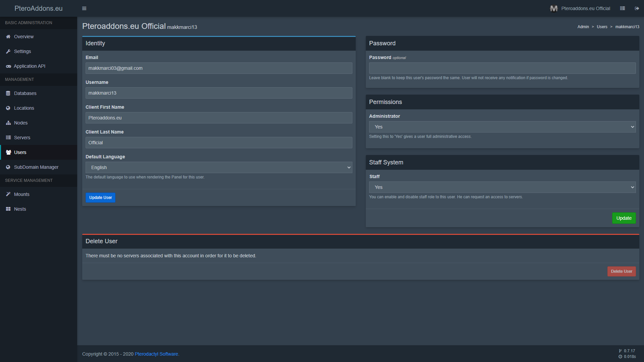Follow the Pterodactyl Software footer link

pyautogui.click(x=156, y=354)
